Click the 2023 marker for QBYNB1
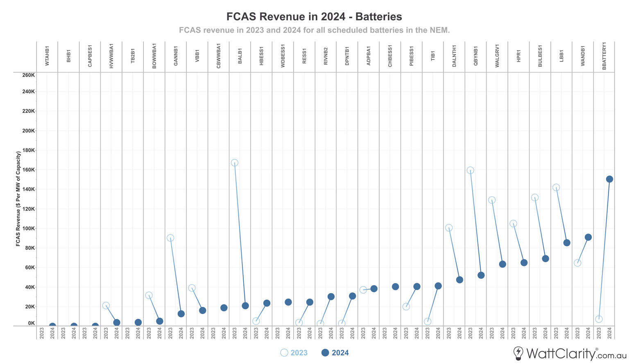629x364 pixels. coord(470,170)
